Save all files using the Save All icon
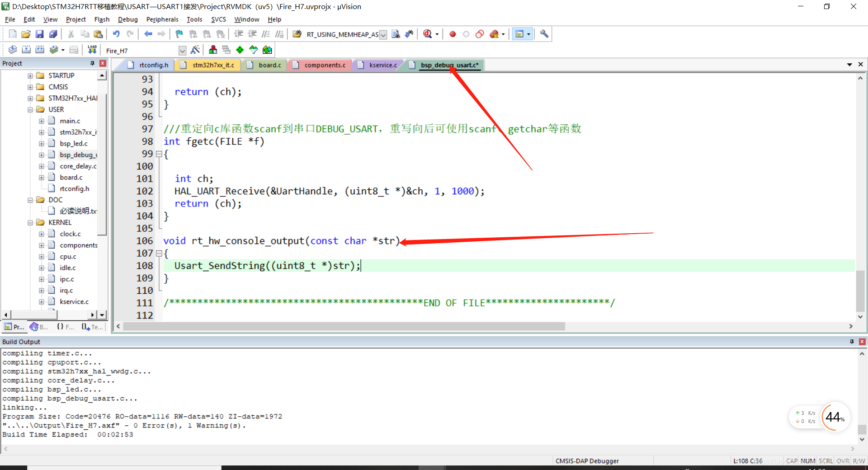 (x=53, y=34)
